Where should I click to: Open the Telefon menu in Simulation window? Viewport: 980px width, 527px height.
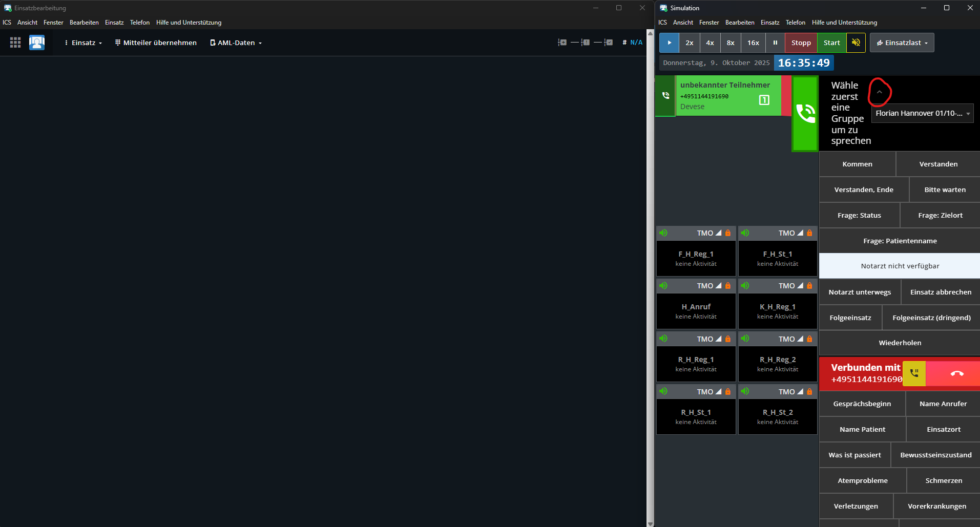(x=795, y=23)
